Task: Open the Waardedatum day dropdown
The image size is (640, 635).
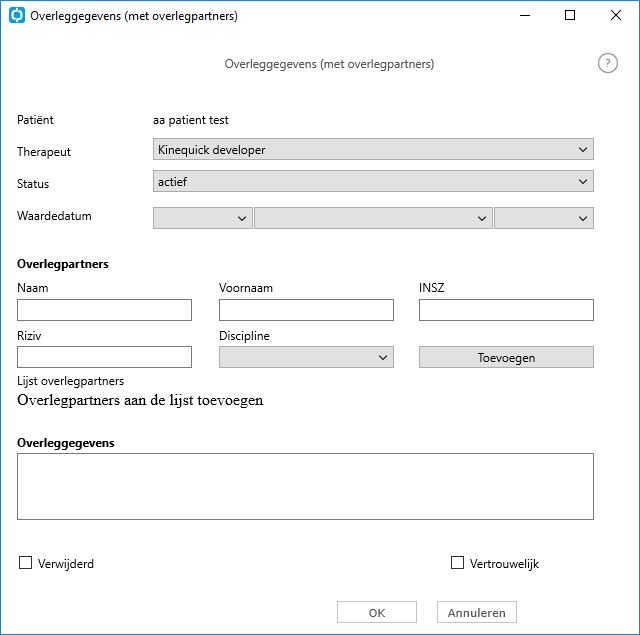Action: 202,218
